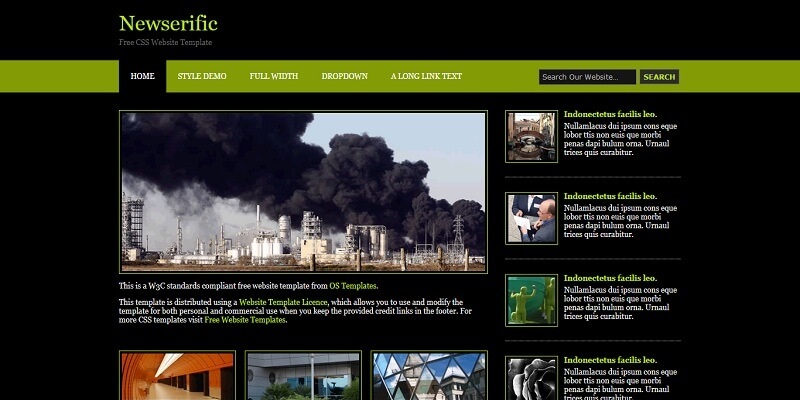Open the A LONG LINK TEXT item

click(x=426, y=77)
